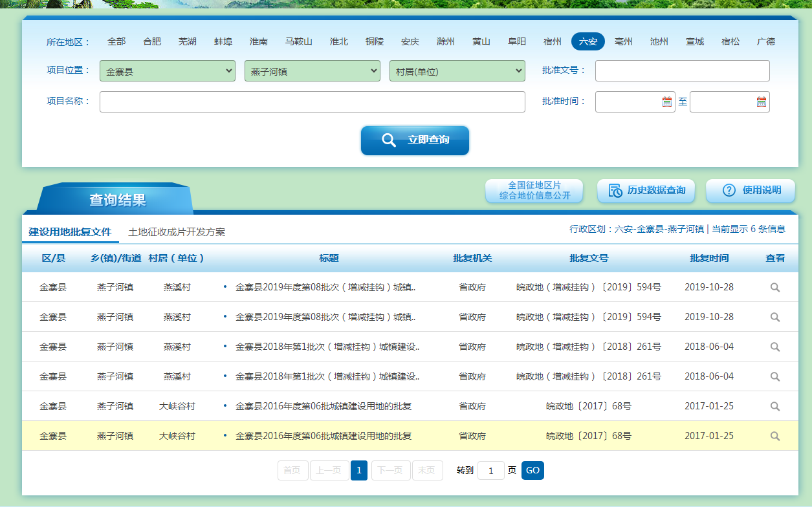Choose the 宣城 region filter

(x=695, y=41)
